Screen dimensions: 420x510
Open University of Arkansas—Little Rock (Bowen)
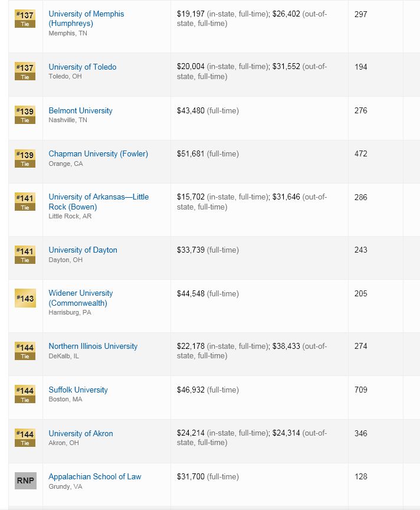click(x=99, y=202)
